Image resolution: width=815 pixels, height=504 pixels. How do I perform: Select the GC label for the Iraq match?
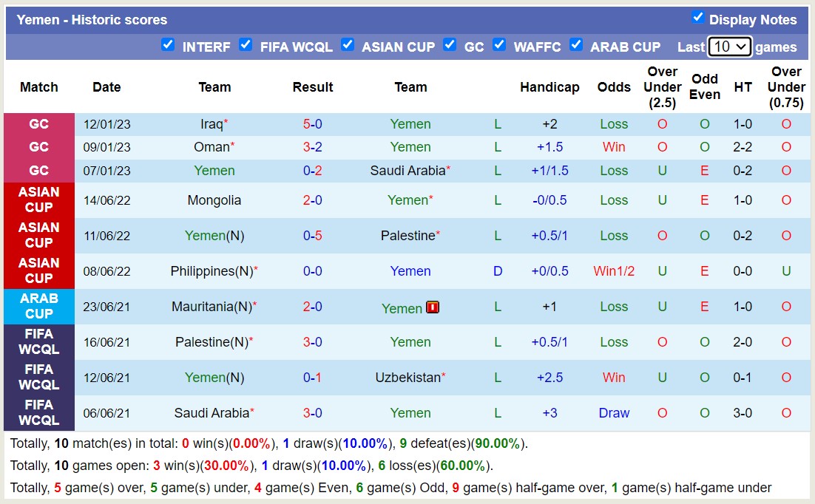click(x=38, y=123)
